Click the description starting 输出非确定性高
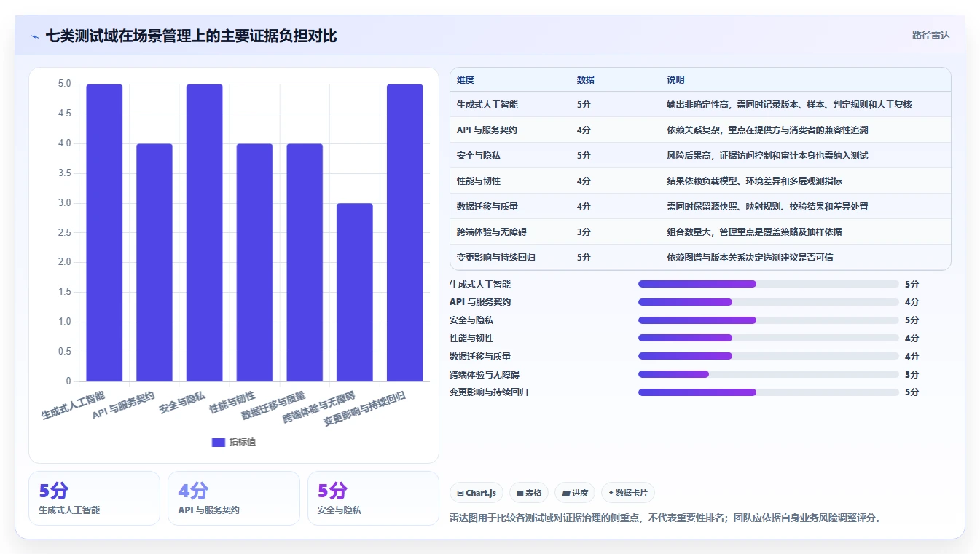This screenshot has width=980, height=554. (x=789, y=105)
